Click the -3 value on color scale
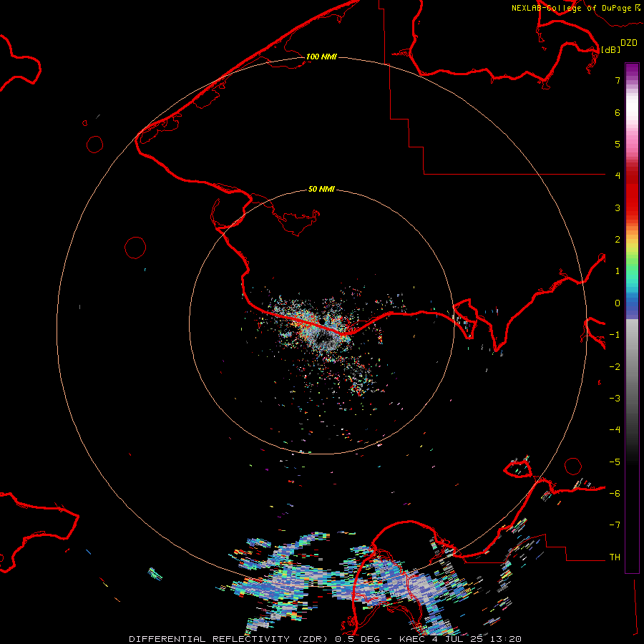 pyautogui.click(x=615, y=399)
